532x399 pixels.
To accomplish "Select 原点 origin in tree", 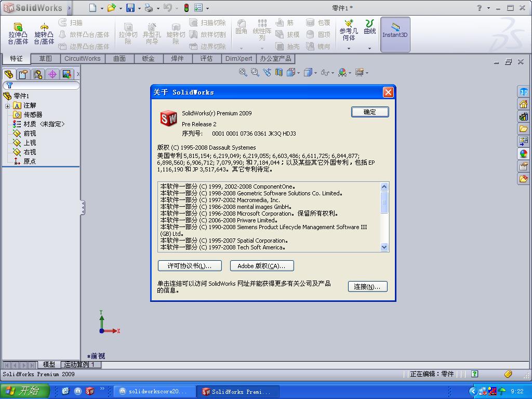I will (30, 162).
